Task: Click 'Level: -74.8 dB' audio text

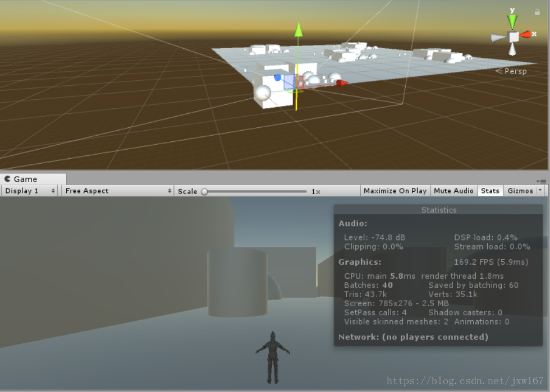Action: point(375,237)
